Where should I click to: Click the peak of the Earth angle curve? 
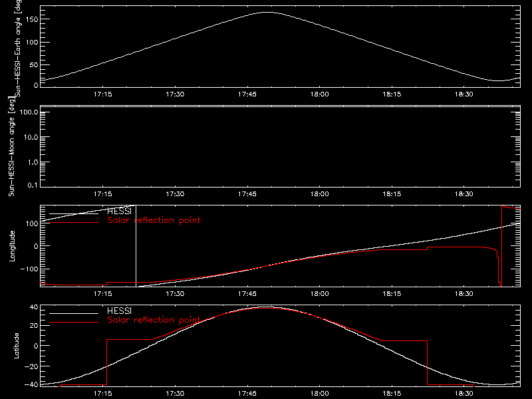coord(268,12)
